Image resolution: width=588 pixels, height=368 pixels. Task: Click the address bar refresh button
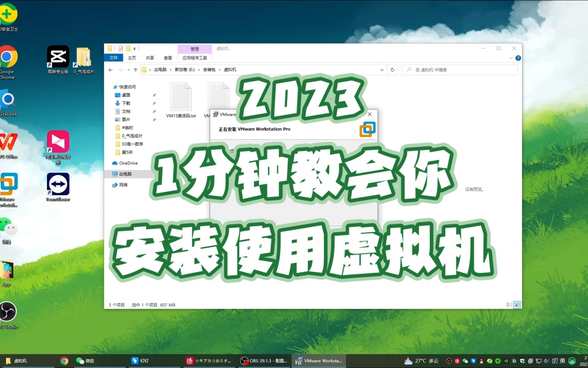coord(392,70)
